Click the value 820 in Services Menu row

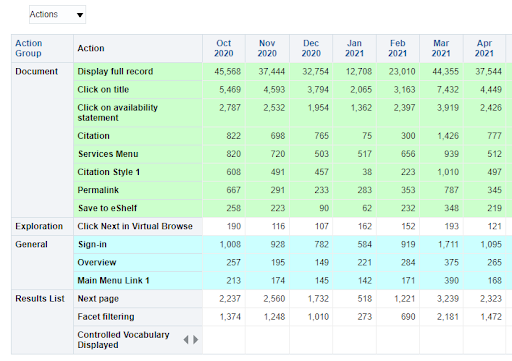pos(234,154)
